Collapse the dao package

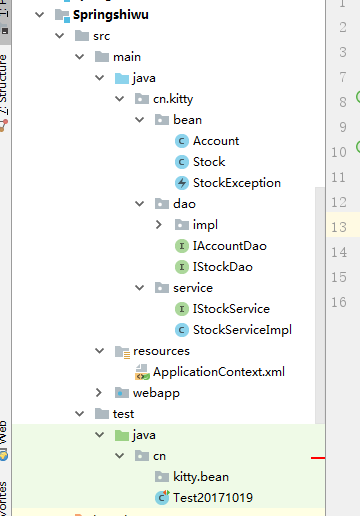coord(140,204)
